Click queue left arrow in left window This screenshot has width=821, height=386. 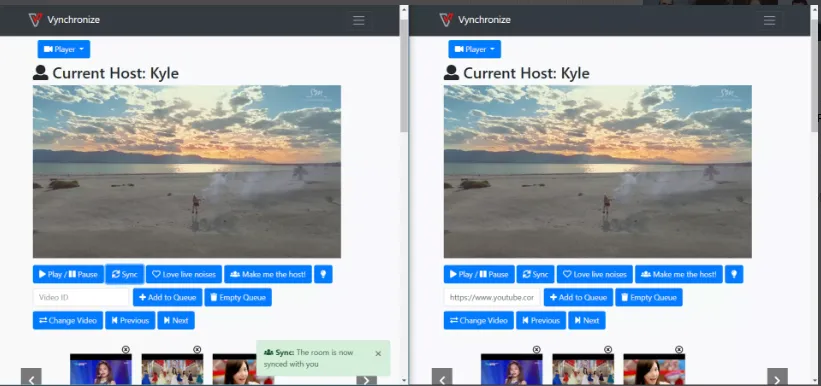(31, 378)
